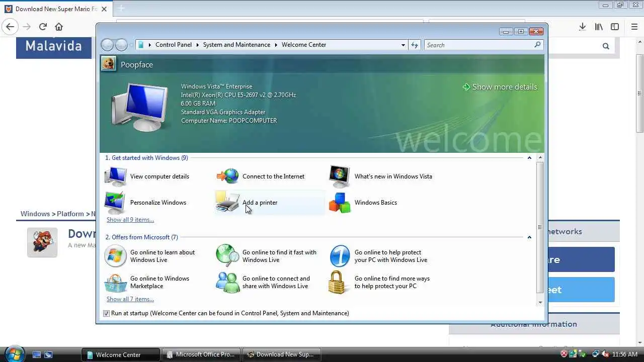
Task: Click the Firefox home button
Action: [x=59, y=27]
